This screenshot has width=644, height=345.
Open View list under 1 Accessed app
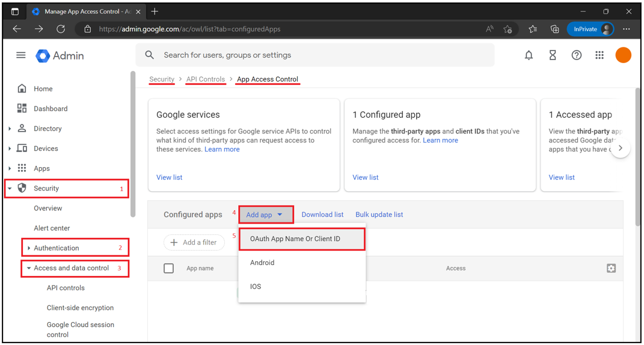click(x=562, y=177)
